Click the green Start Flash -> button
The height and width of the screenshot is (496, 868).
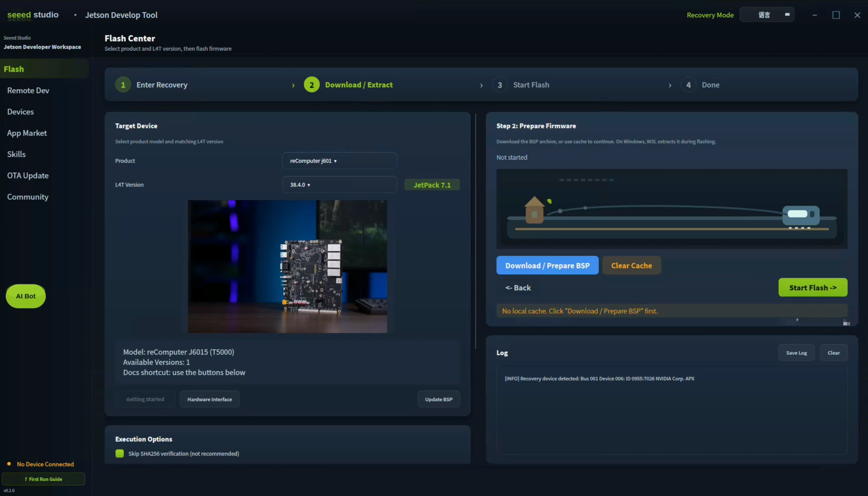coord(813,288)
